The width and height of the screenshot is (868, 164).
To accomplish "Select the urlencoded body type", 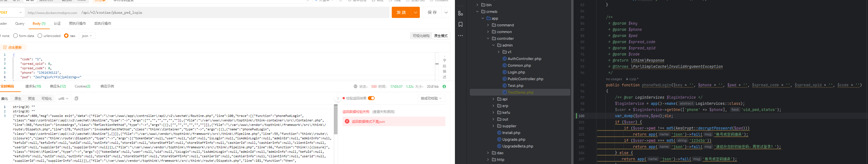I will 40,36.
